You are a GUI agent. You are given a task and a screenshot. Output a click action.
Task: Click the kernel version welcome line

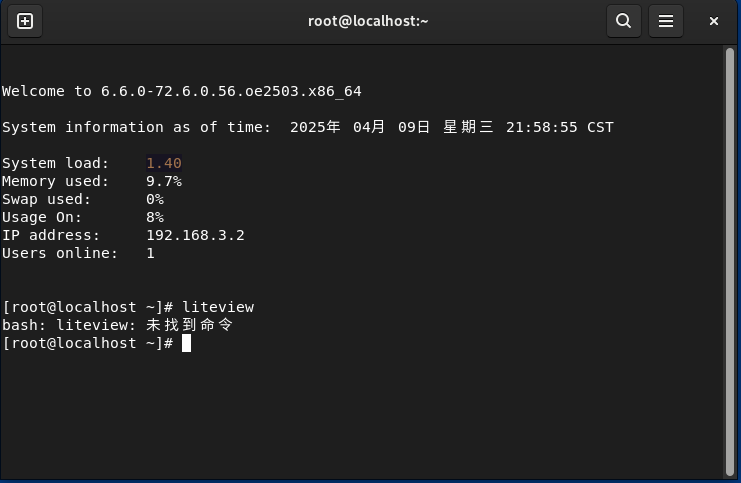181,91
